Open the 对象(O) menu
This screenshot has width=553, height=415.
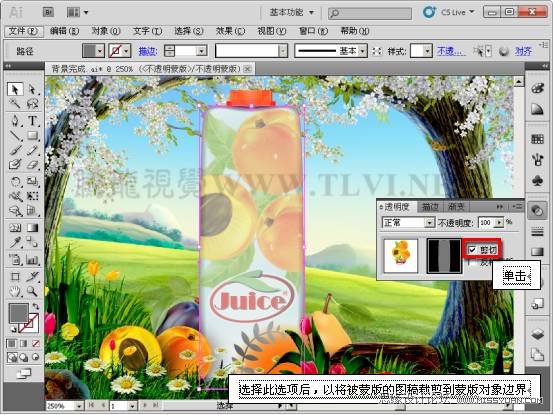tap(106, 31)
